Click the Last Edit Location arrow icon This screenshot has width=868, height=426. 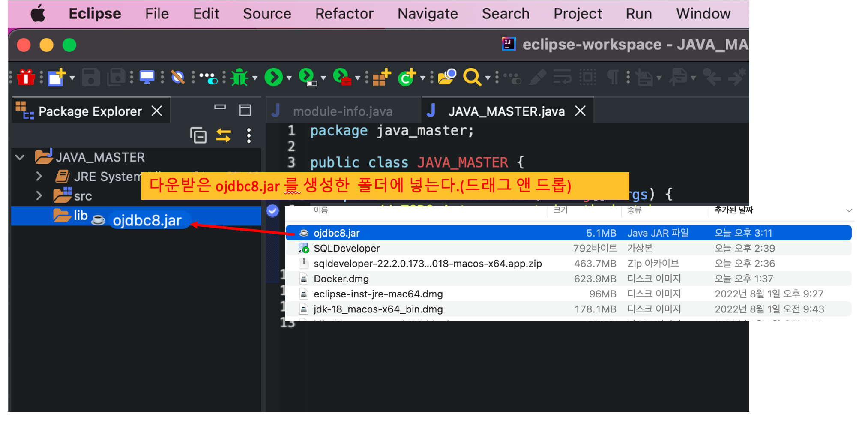point(712,78)
